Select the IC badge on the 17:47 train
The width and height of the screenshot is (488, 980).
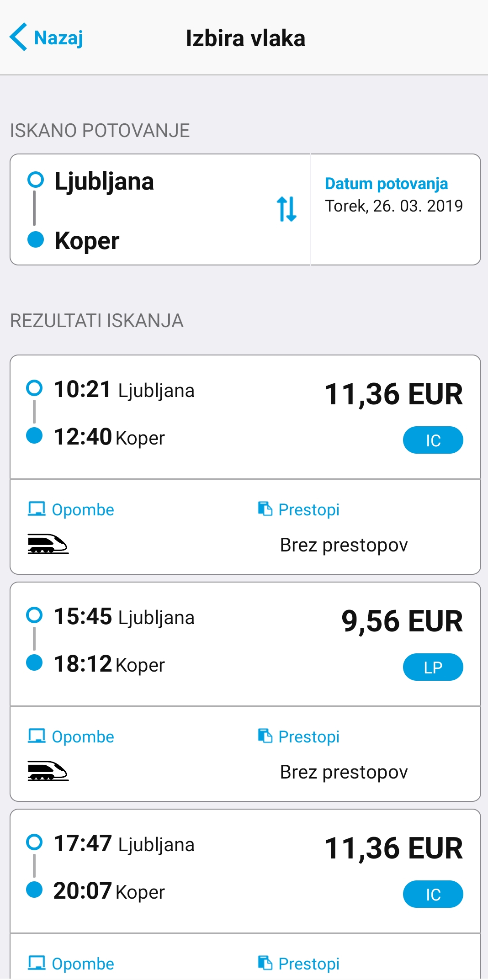433,894
